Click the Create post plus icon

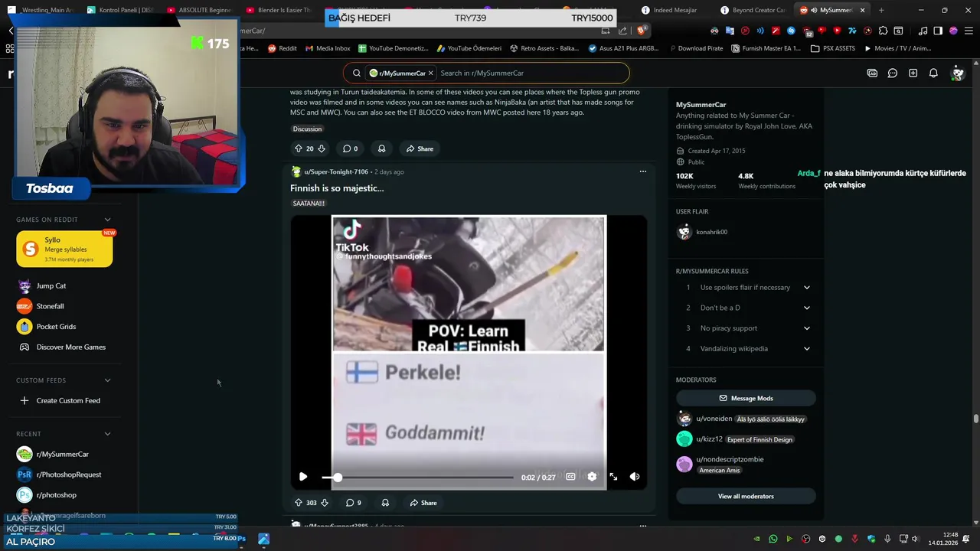[913, 73]
